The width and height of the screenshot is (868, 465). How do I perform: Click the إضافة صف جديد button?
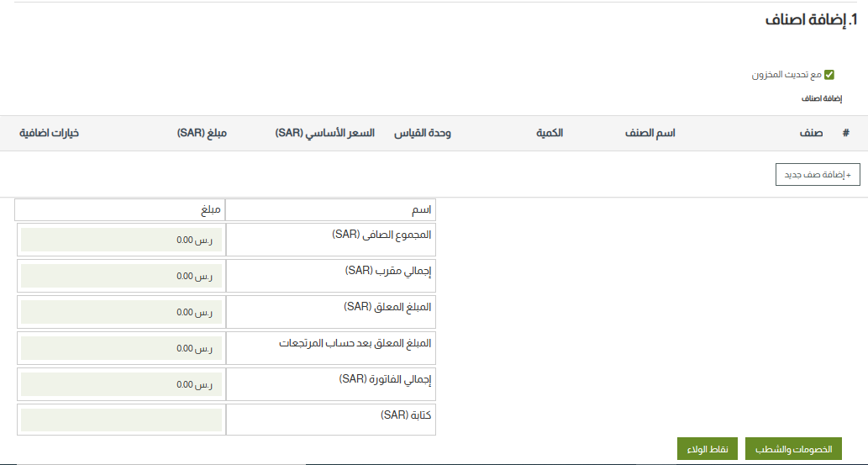(818, 175)
